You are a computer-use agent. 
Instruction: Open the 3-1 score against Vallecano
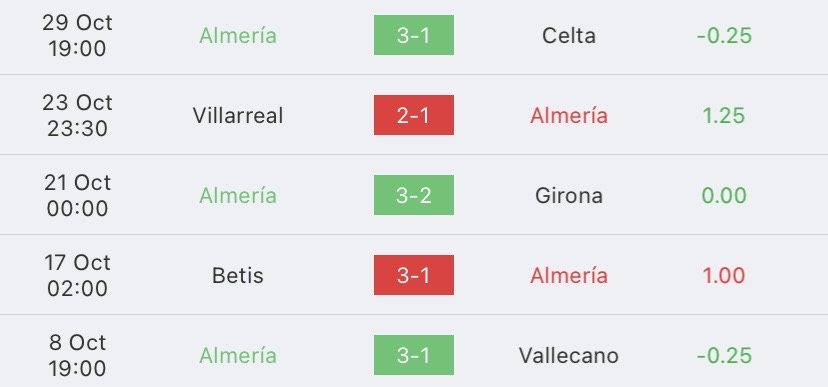pos(413,355)
